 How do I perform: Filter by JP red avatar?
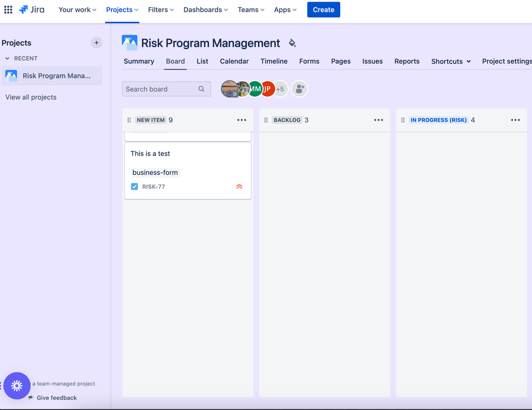tap(268, 89)
